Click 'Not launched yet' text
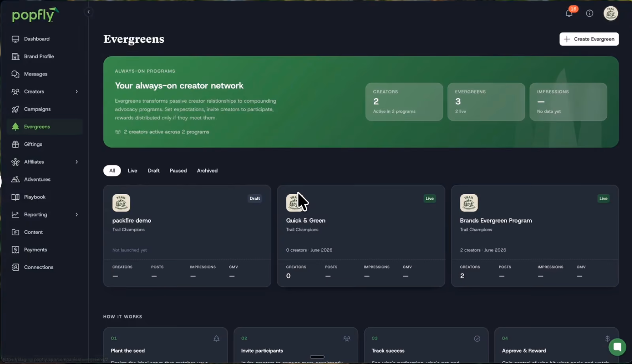This screenshot has height=364, width=632. coord(130,250)
